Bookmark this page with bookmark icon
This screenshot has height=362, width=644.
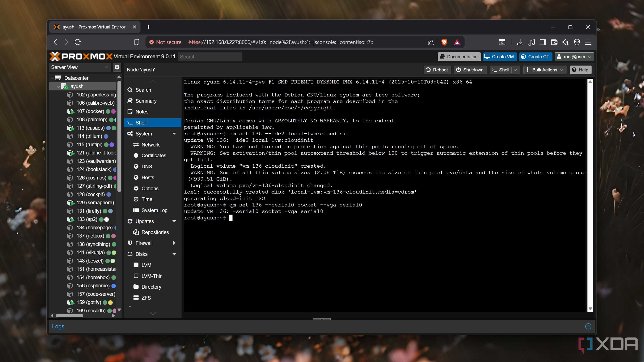point(137,42)
